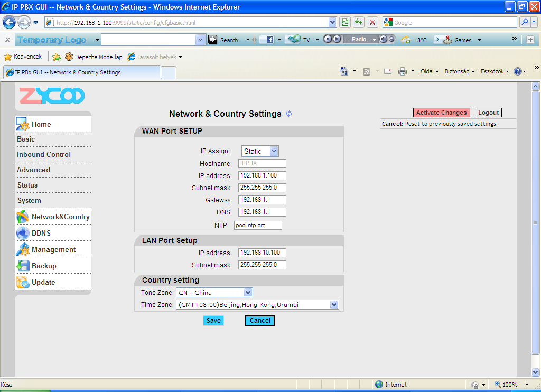Play the radio in the toolbar
Screen dimensions: 541x392
tap(337, 39)
